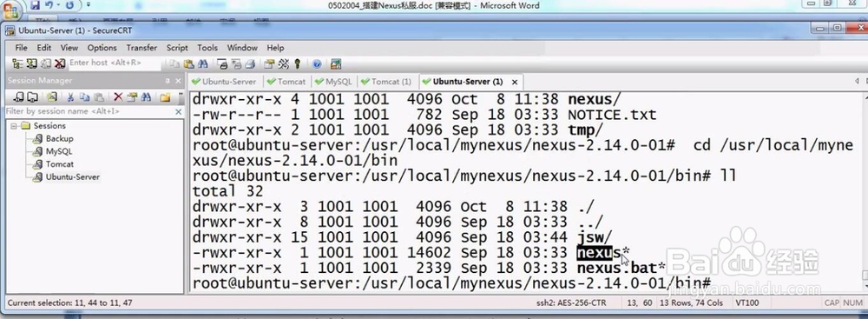The height and width of the screenshot is (319, 868).
Task: Switch to the MySQL tab
Action: pos(334,82)
